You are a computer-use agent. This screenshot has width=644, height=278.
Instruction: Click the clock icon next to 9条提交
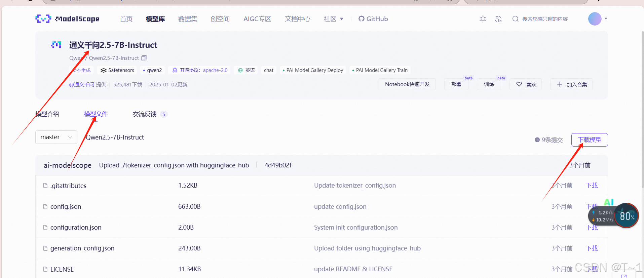coord(537,140)
